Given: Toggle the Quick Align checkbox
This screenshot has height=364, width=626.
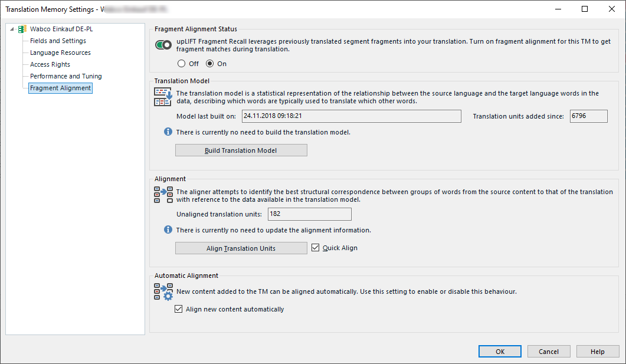Looking at the screenshot, I should [x=316, y=247].
